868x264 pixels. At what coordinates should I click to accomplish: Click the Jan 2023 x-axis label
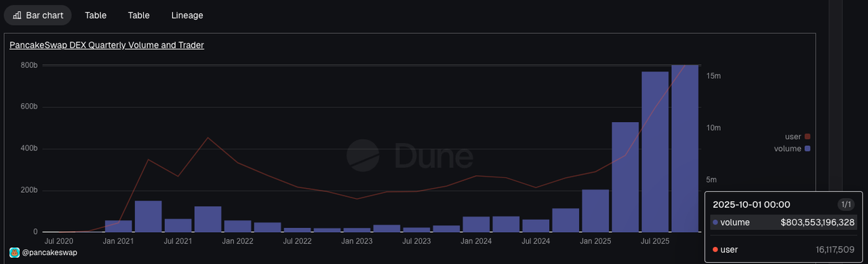click(x=357, y=241)
